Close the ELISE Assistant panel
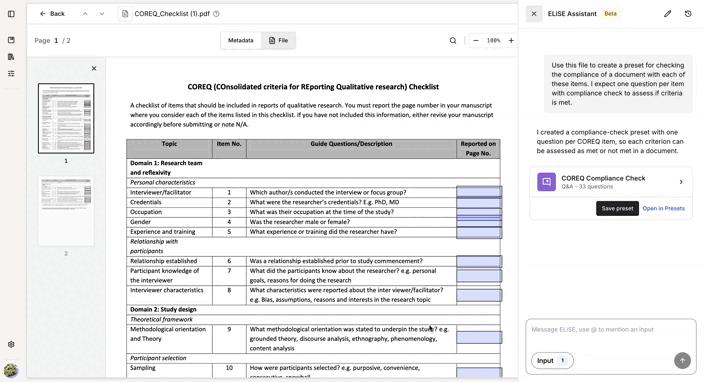Viewport: 704px width, 382px height. 534,14
